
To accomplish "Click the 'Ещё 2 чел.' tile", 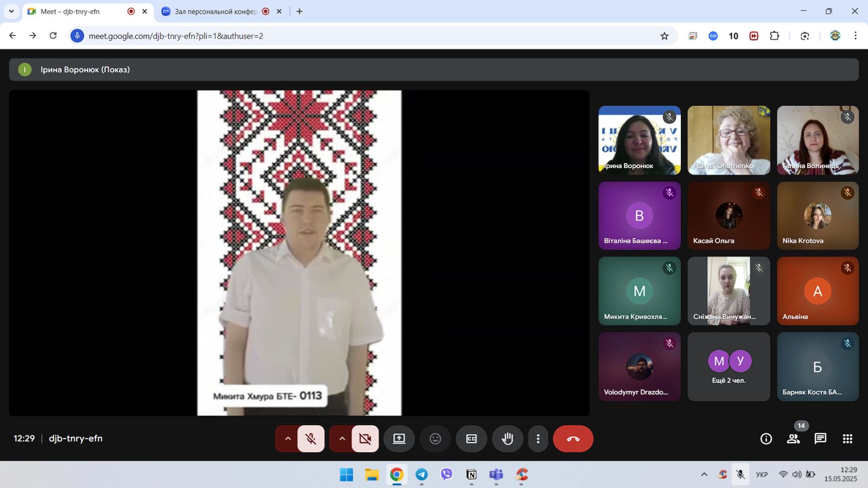I will point(729,367).
